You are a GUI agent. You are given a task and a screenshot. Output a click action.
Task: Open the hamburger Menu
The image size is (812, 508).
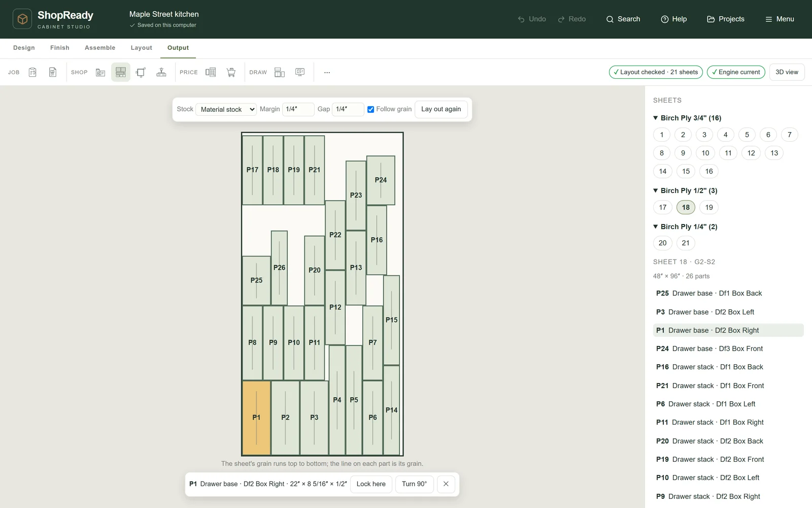click(780, 19)
